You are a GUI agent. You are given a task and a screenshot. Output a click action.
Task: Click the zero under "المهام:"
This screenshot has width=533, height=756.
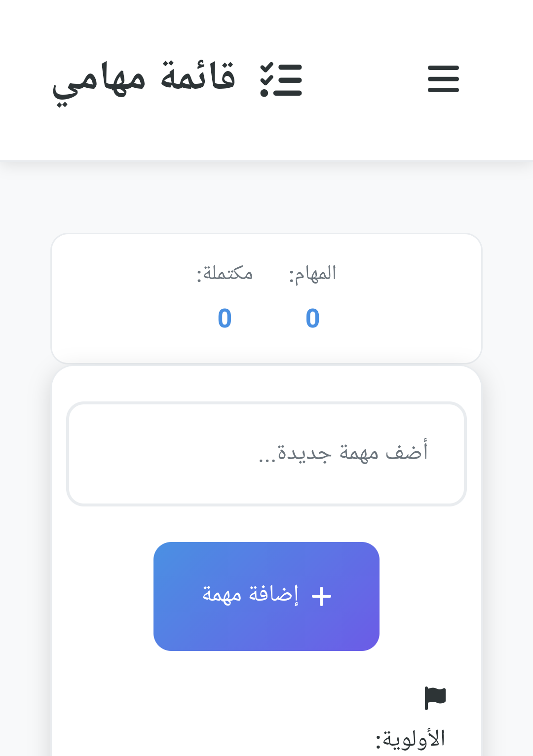coord(312,319)
